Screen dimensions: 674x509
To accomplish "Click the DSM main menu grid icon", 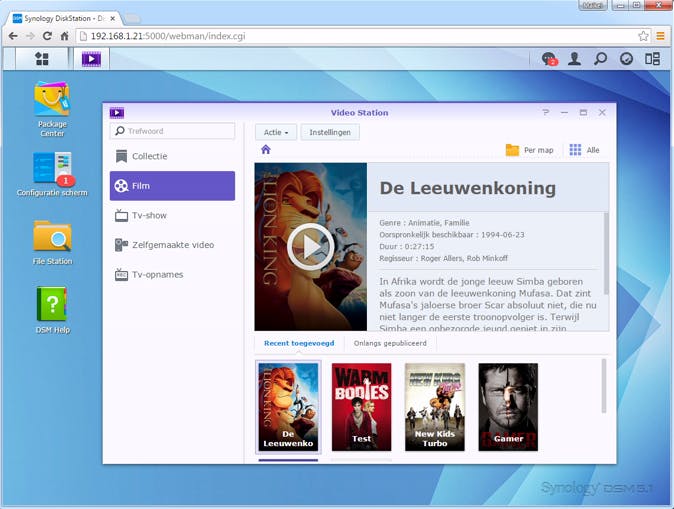I will click(41, 59).
